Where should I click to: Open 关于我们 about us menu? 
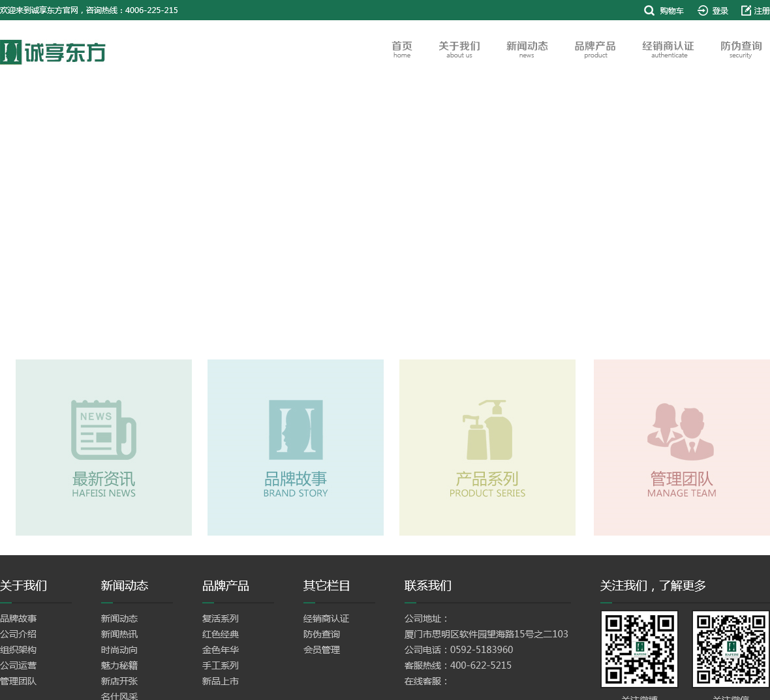(459, 50)
